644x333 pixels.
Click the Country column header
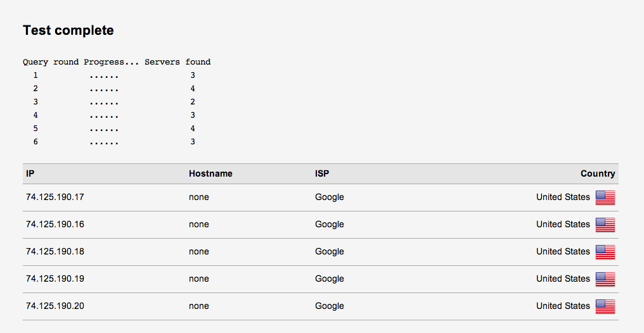598,173
